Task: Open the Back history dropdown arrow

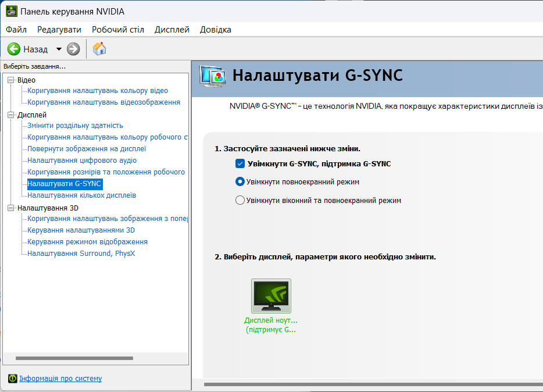Action: 59,49
